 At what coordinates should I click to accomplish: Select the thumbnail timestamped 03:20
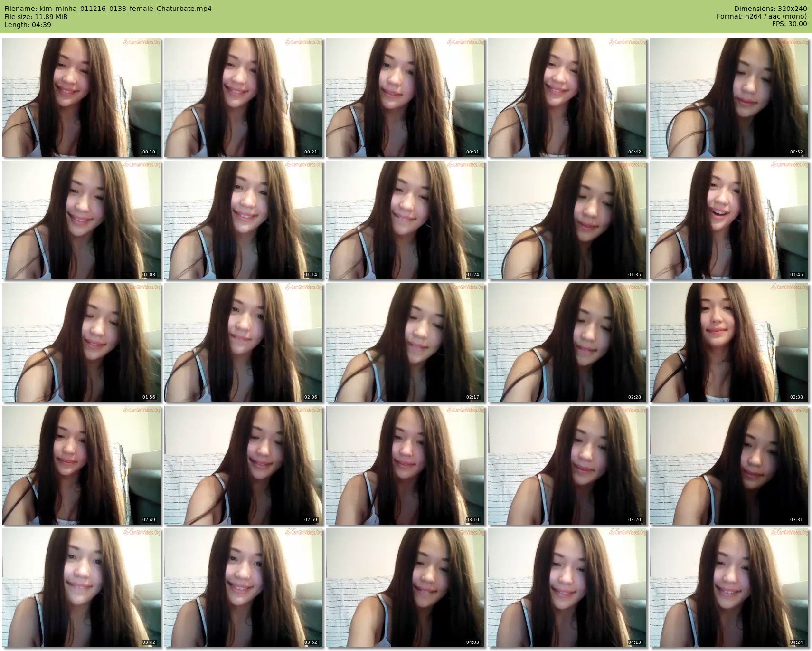click(x=567, y=465)
